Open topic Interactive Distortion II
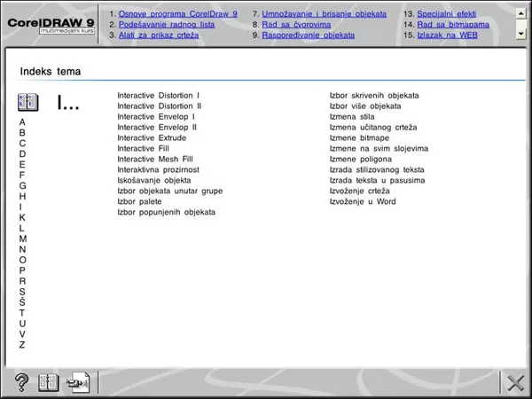This screenshot has height=399, width=532. pos(160,106)
